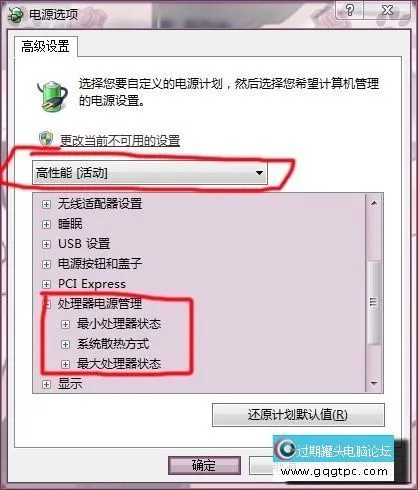Expand the 显示 tree node
Screen dimensions: 418x490
pos(46,384)
